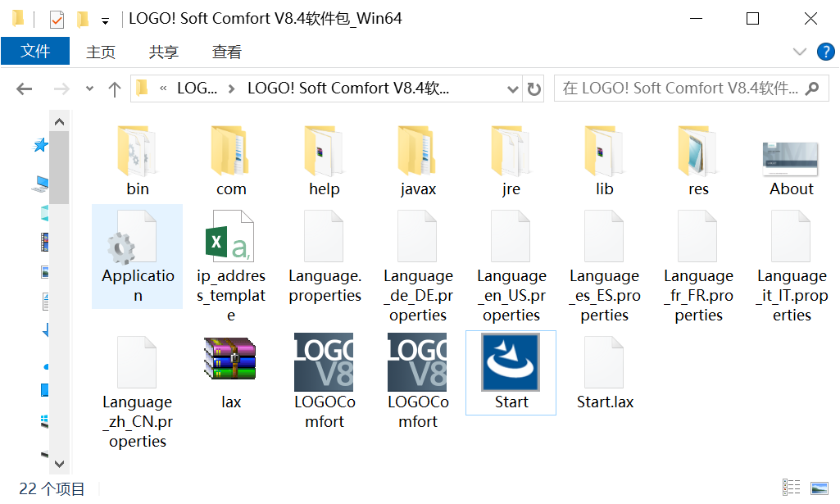
Task: Select the Language_en_US.properties file
Action: (x=511, y=266)
